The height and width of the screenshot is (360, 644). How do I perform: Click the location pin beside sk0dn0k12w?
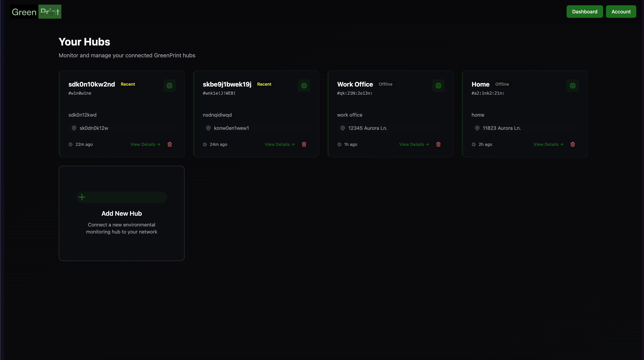tap(74, 128)
